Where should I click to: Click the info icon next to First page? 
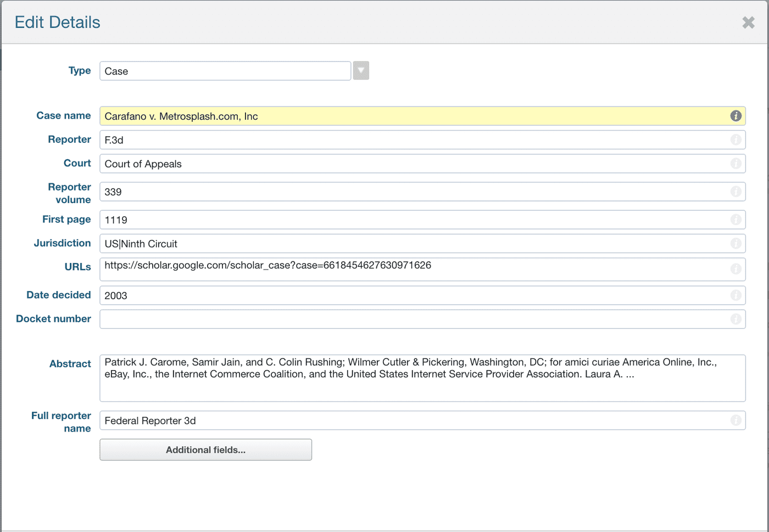click(x=737, y=220)
